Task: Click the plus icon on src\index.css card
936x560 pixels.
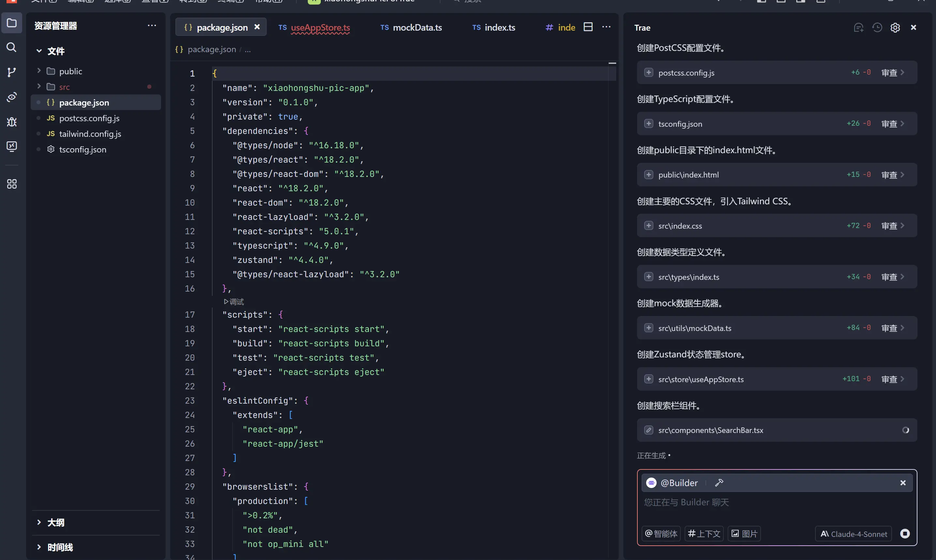Action: (x=649, y=225)
